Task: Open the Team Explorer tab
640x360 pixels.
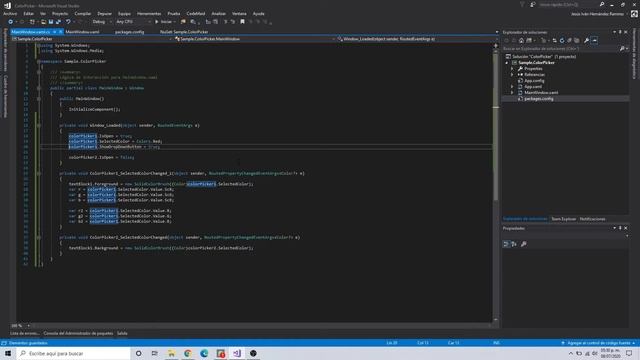Action: (564, 219)
